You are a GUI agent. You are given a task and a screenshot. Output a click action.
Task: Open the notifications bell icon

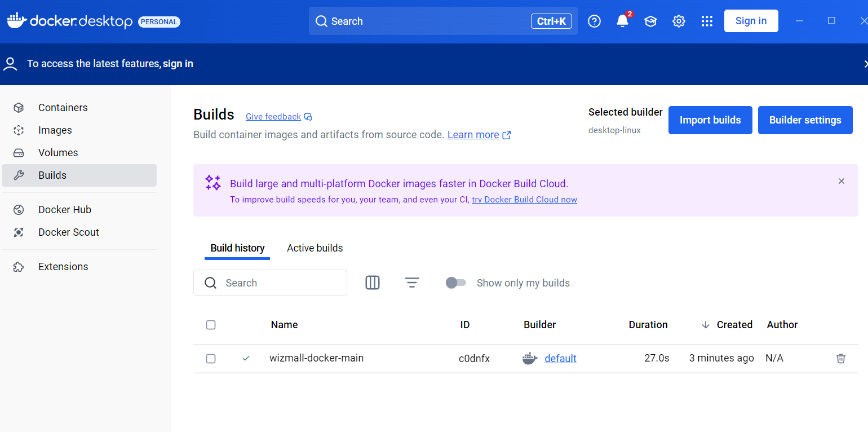pos(622,21)
